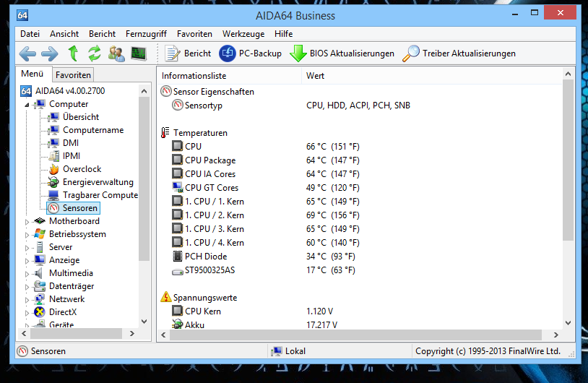Expand the Datenträger tree node
The width and height of the screenshot is (588, 383).
point(27,287)
